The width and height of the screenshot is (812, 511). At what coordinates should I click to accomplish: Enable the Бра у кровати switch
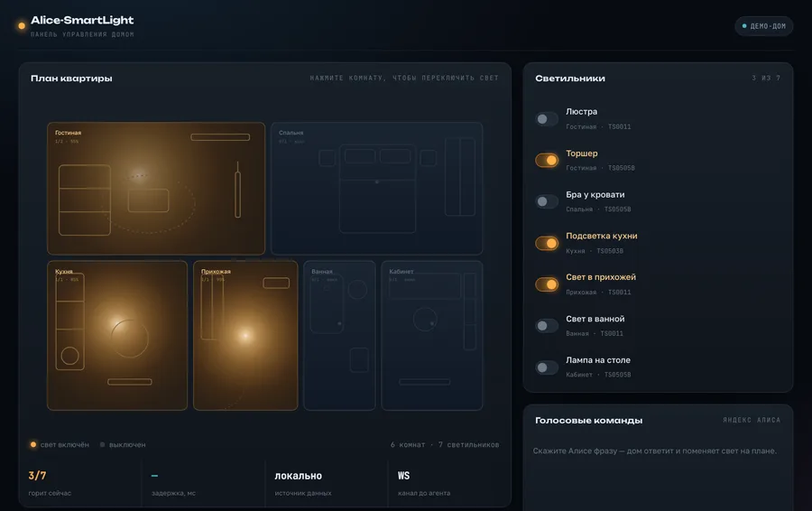pos(547,201)
